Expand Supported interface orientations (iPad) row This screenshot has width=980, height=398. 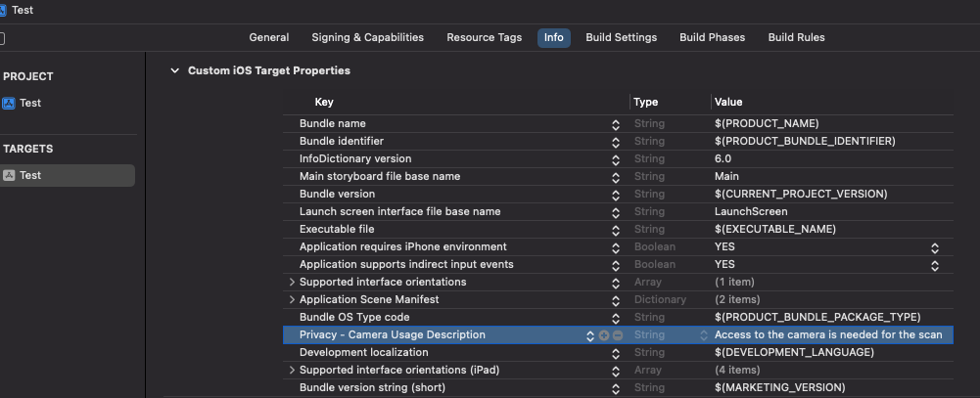click(x=292, y=371)
